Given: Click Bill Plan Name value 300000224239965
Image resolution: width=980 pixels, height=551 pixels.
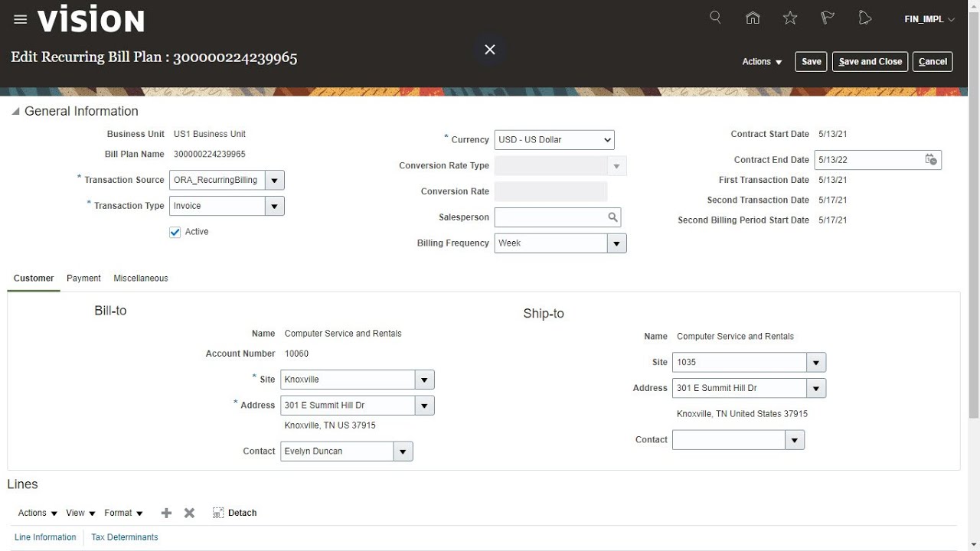Looking at the screenshot, I should click(210, 155).
